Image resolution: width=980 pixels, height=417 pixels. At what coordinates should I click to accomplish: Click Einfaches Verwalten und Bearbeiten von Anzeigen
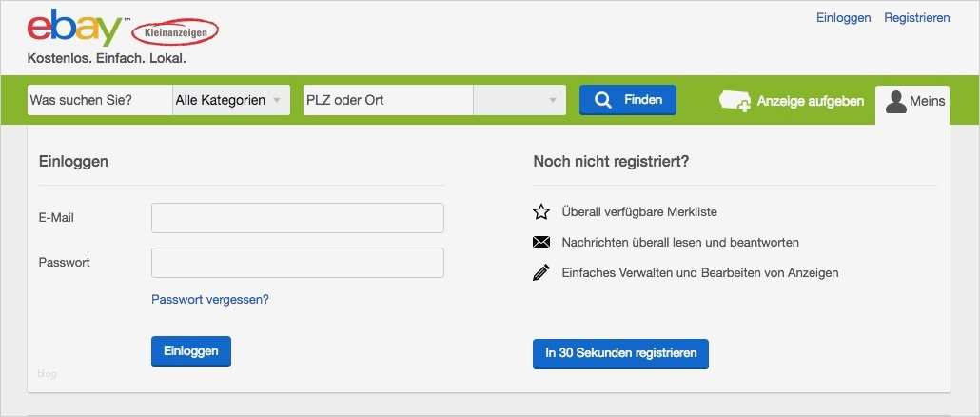click(700, 272)
